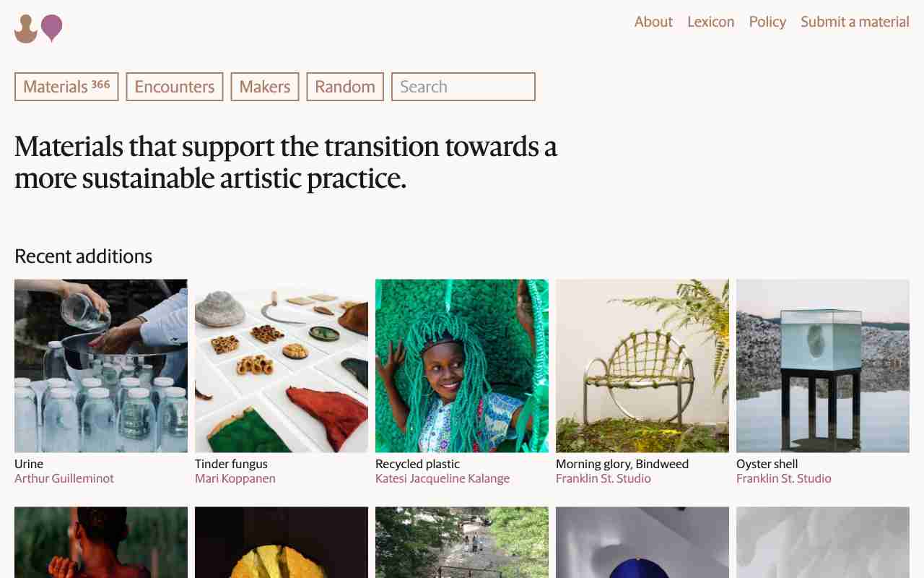Image resolution: width=924 pixels, height=578 pixels.
Task: Visit maker Arthur Guilleminot's page
Action: click(x=64, y=478)
